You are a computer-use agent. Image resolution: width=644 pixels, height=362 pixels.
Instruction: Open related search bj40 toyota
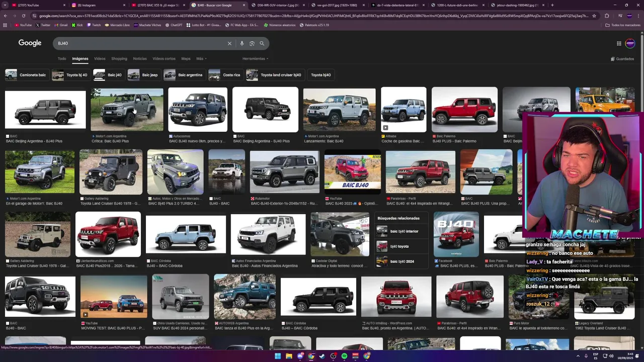(x=401, y=246)
